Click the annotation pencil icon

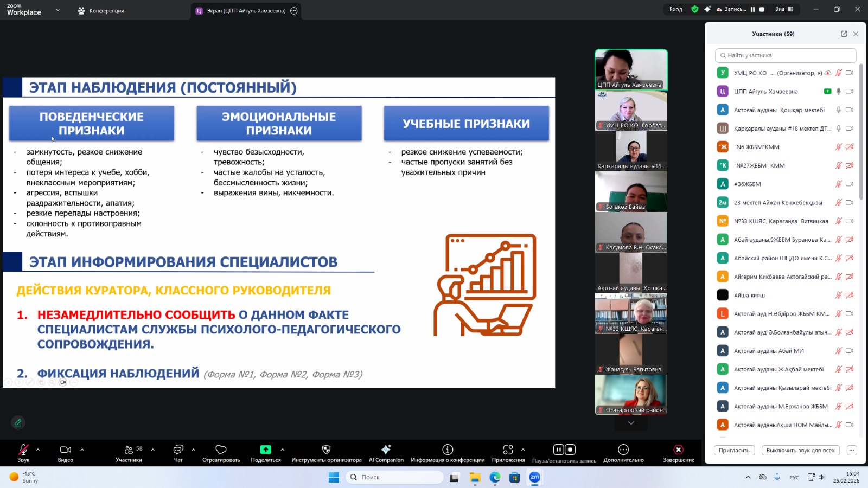tap(18, 422)
